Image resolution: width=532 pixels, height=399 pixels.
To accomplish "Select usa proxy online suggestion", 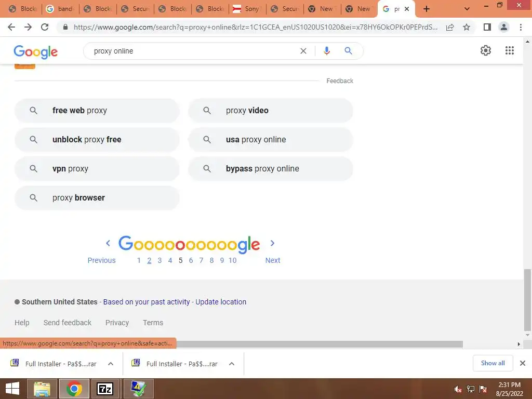I will click(x=270, y=139).
